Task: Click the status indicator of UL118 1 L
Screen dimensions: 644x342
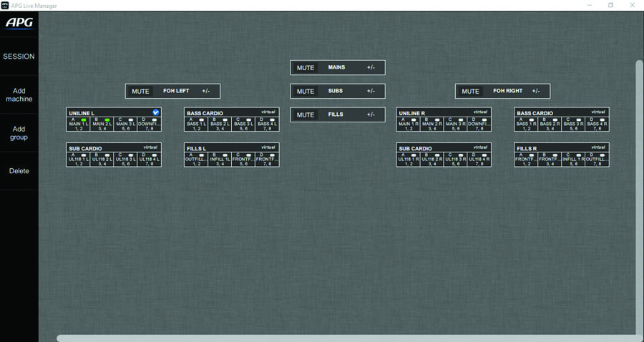Action: coord(84,155)
